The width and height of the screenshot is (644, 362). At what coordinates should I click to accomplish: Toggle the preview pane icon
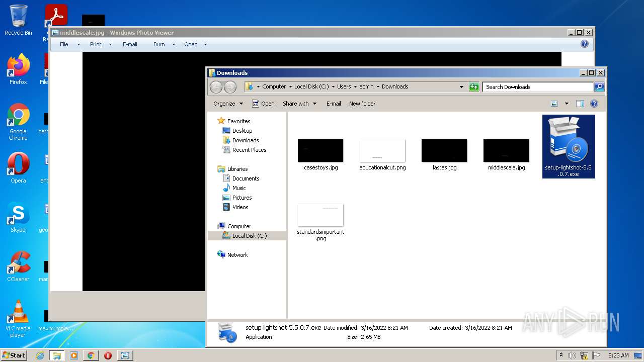pos(580,104)
